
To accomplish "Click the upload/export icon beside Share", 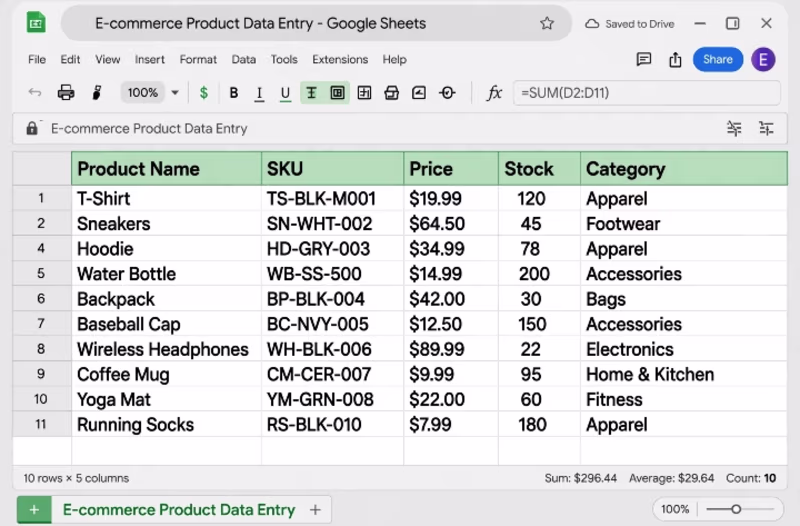I will click(675, 60).
